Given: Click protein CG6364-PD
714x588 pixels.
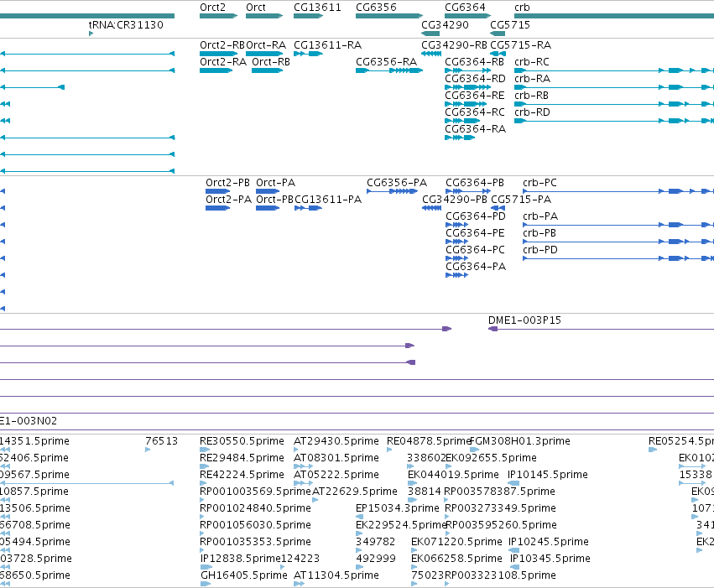Looking at the screenshot, I should tap(457, 225).
